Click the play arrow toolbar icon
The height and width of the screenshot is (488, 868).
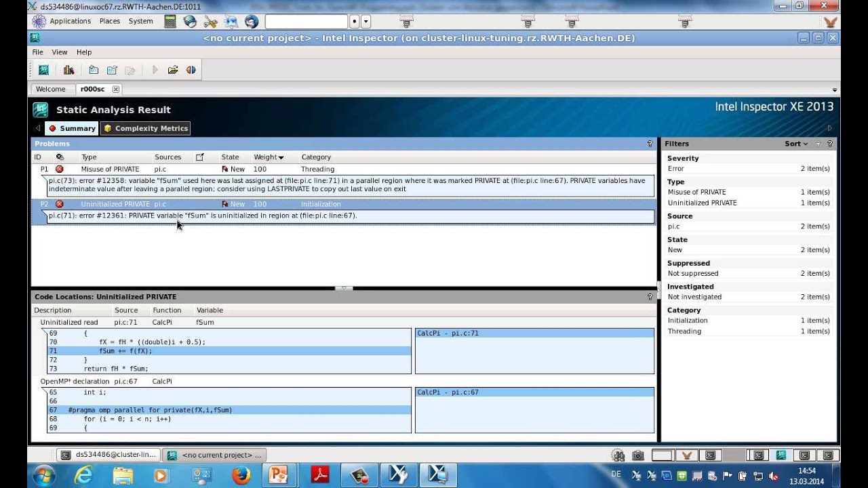pos(155,70)
